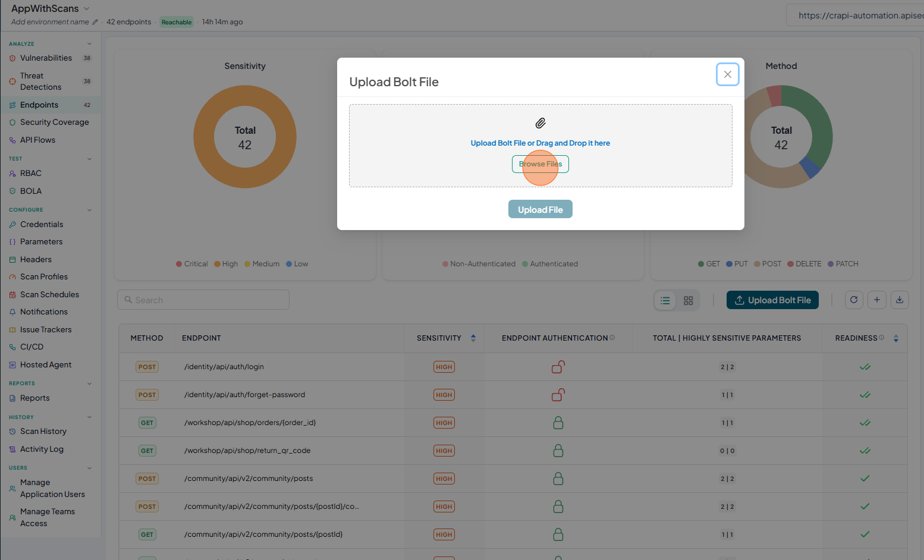
Task: Collapse the TEST section
Action: 90,159
